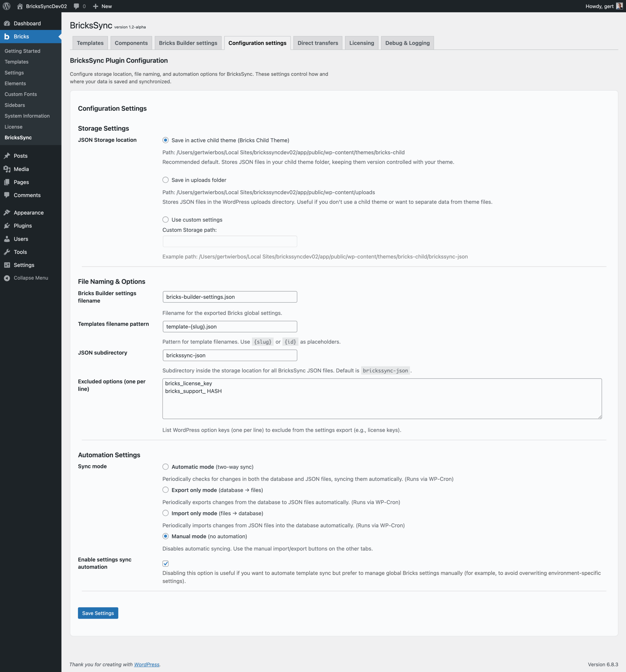
Task: Click the Media icon in sidebar
Action: pos(7,169)
